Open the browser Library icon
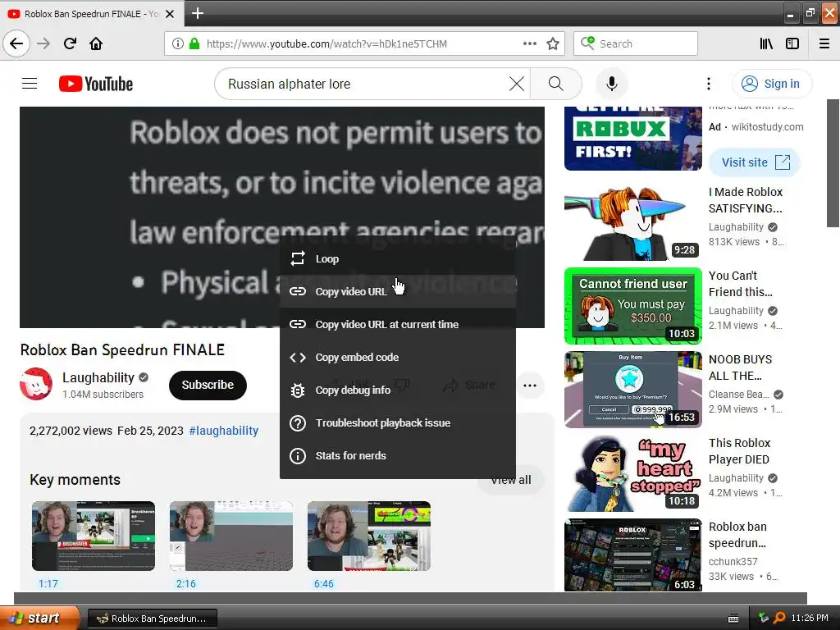This screenshot has height=630, width=840. (766, 43)
